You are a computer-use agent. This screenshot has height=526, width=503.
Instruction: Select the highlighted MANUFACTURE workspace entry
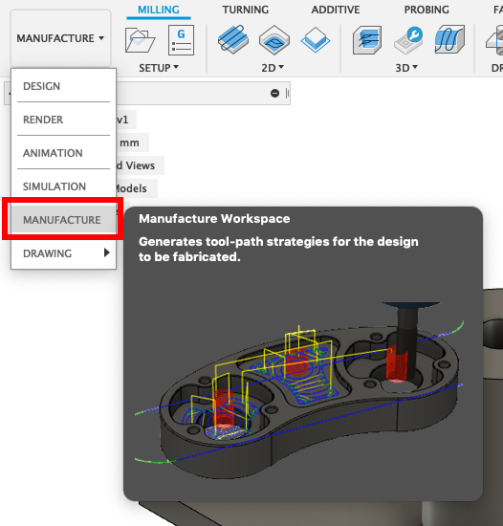pyautogui.click(x=63, y=220)
